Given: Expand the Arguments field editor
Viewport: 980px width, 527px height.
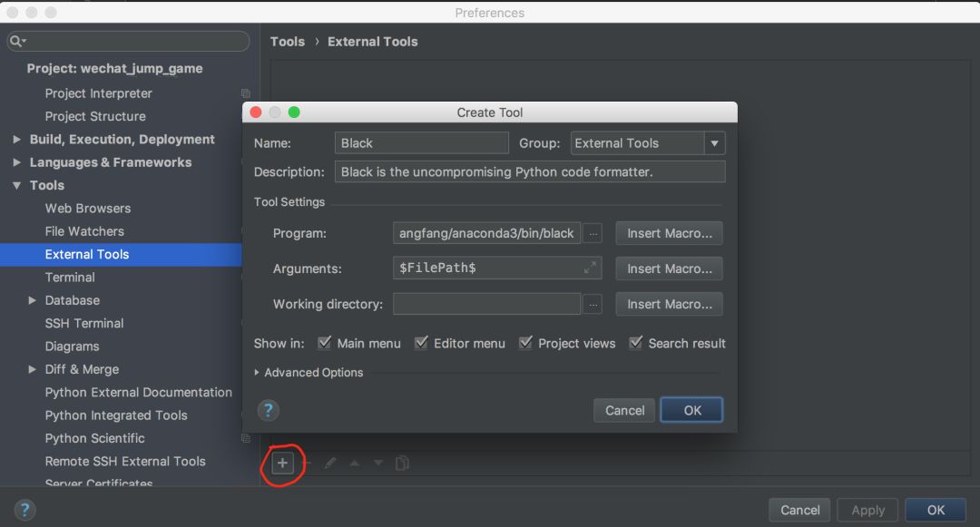Looking at the screenshot, I should pos(590,268).
